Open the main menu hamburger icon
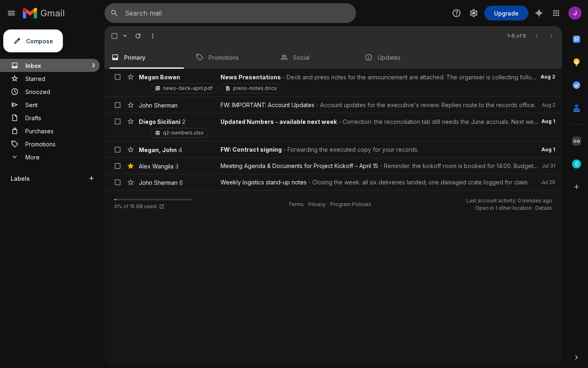 [x=11, y=13]
